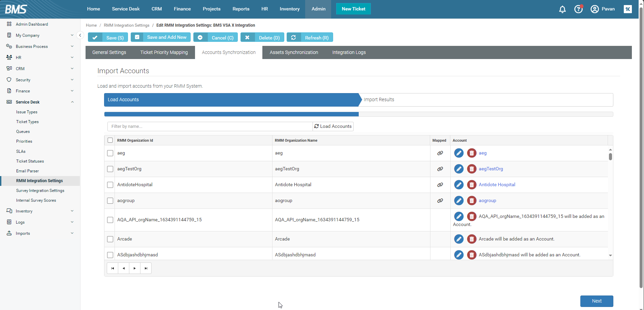This screenshot has width=644, height=310.
Task: Click the edit pencil icon for Arcade
Action: coord(458,239)
